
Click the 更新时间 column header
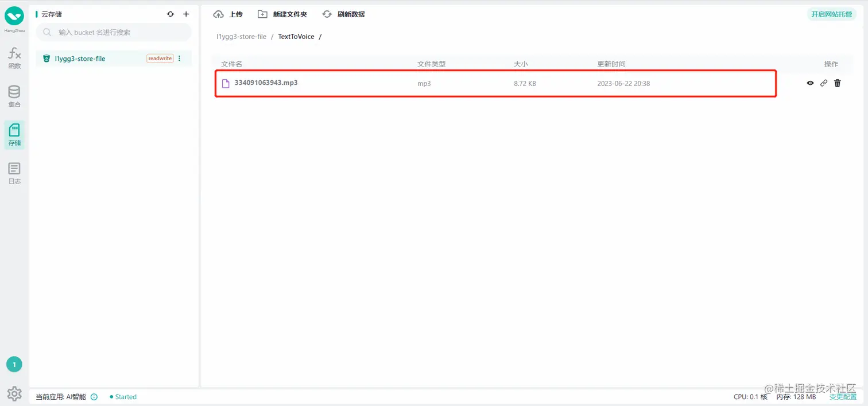click(x=611, y=64)
